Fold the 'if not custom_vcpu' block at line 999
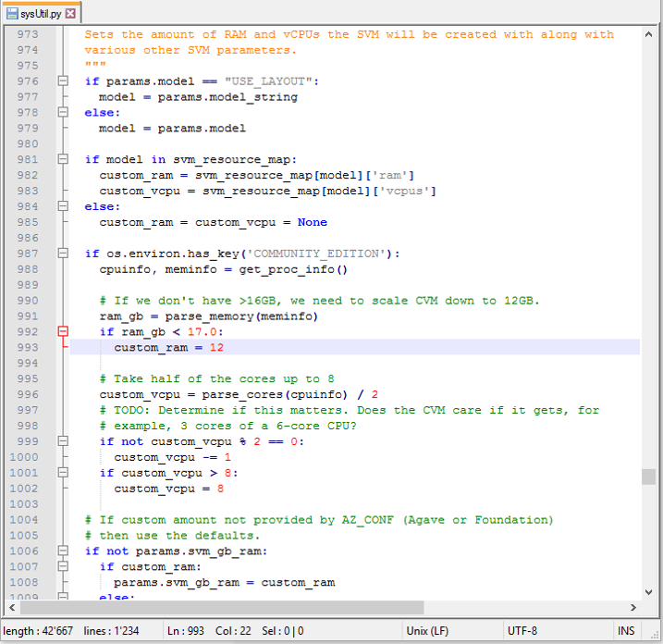663x644 pixels. pos(63,441)
